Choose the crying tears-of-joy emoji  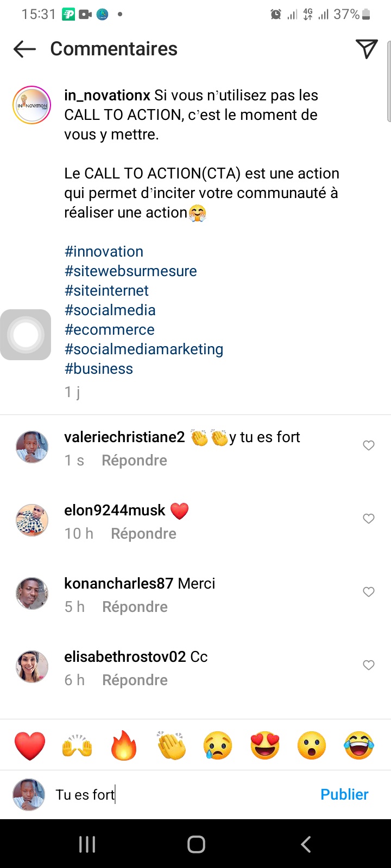pyautogui.click(x=359, y=745)
